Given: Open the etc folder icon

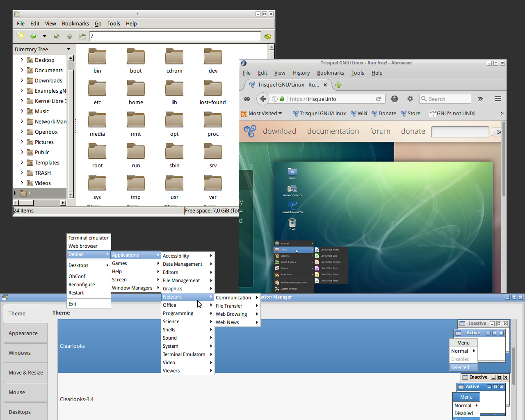Looking at the screenshot, I should pos(97,89).
